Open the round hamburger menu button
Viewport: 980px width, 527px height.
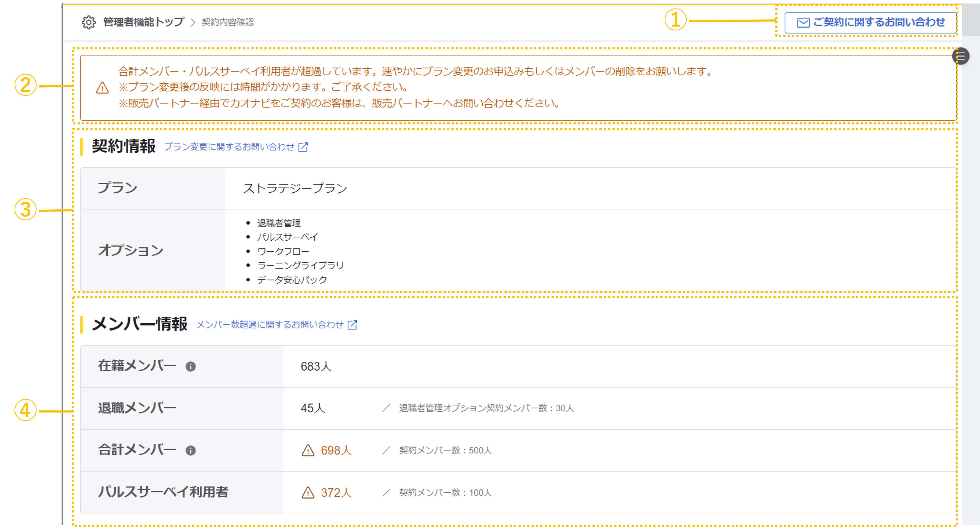click(961, 56)
